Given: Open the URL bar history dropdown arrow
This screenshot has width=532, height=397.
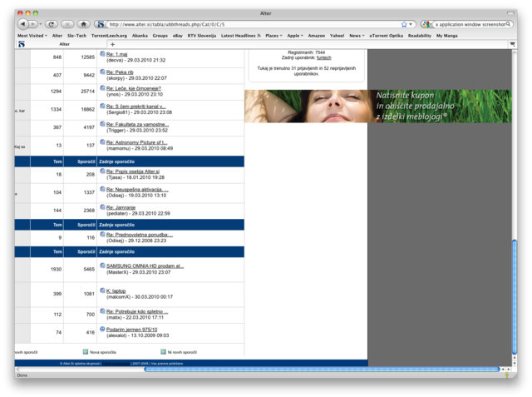Looking at the screenshot, I should 411,24.
